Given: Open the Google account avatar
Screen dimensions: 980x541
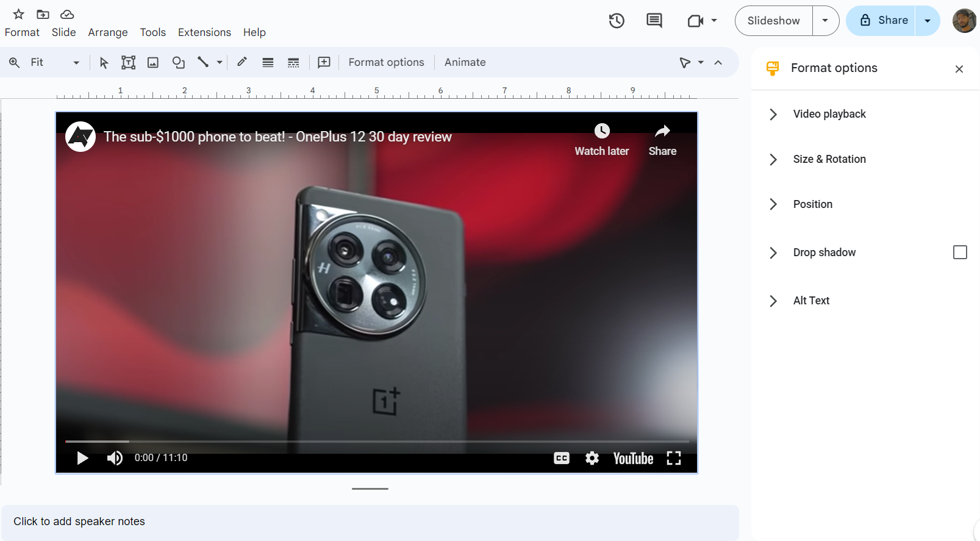Looking at the screenshot, I should click(964, 21).
